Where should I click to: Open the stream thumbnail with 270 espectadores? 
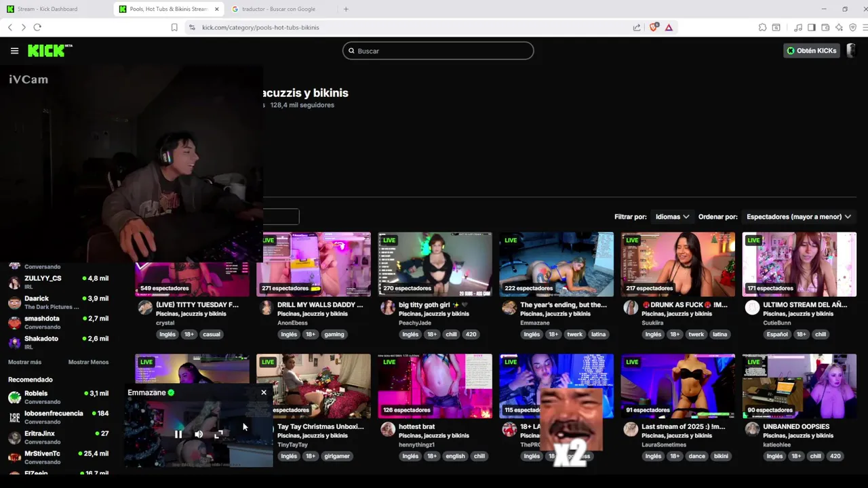click(x=435, y=264)
